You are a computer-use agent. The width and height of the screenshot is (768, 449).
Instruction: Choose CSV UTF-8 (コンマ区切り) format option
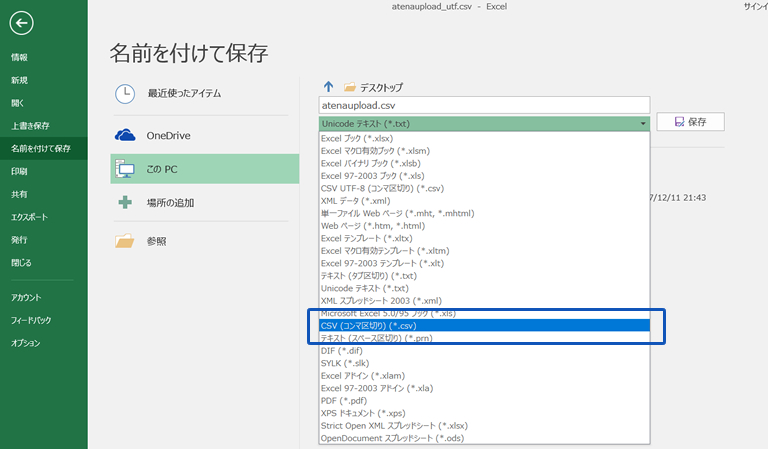pos(381,186)
